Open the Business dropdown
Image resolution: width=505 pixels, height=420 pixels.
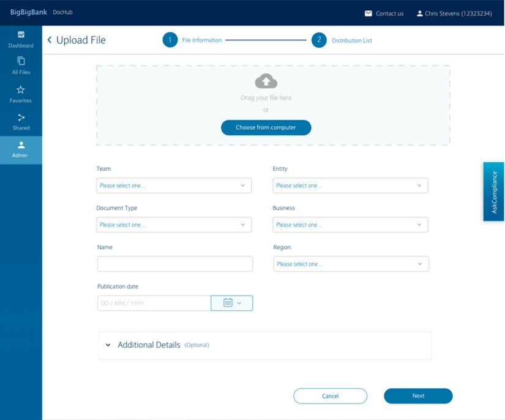click(350, 225)
